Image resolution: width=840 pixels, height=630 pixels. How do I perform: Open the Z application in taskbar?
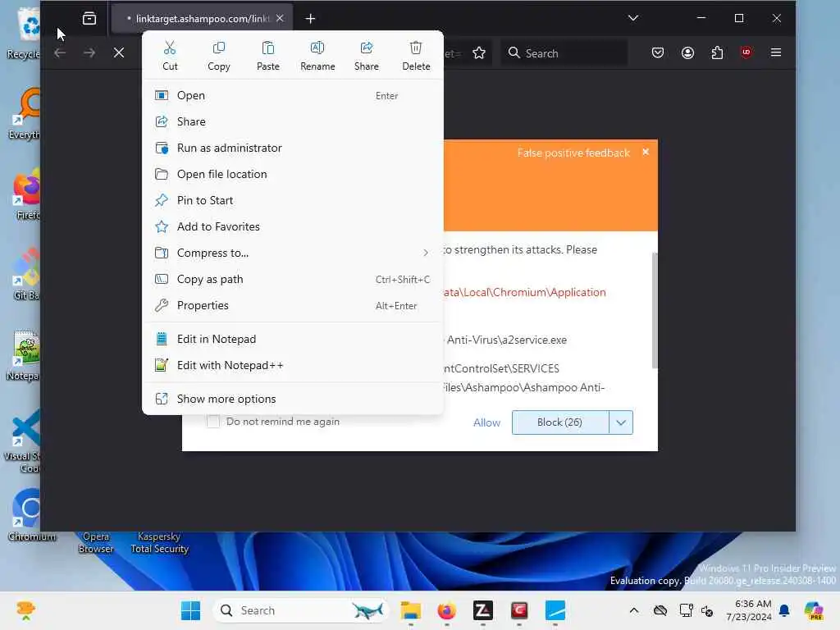(x=482, y=610)
